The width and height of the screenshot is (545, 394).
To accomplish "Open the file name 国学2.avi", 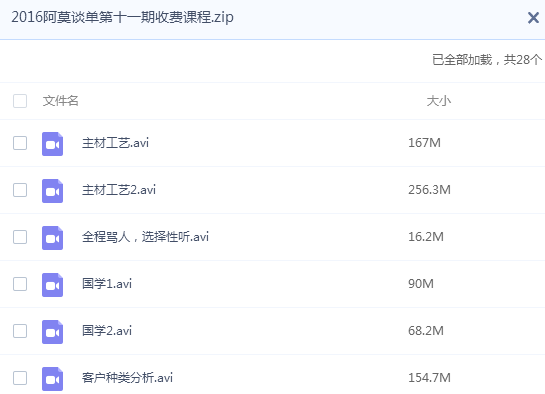I will click(x=107, y=331).
